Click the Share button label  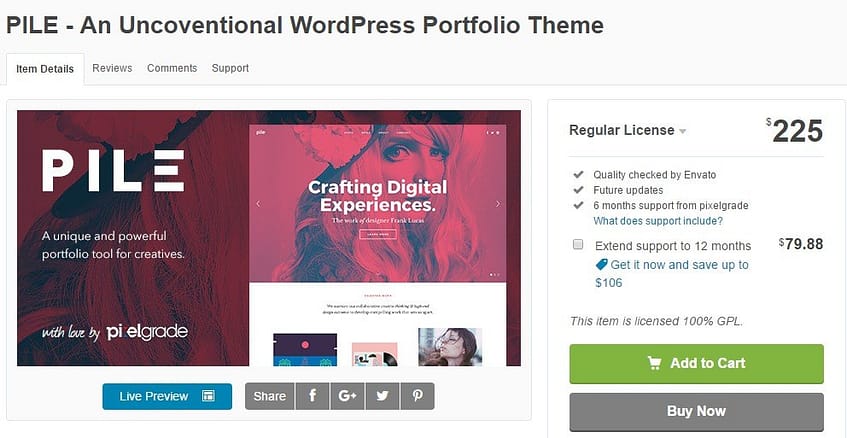tap(269, 396)
